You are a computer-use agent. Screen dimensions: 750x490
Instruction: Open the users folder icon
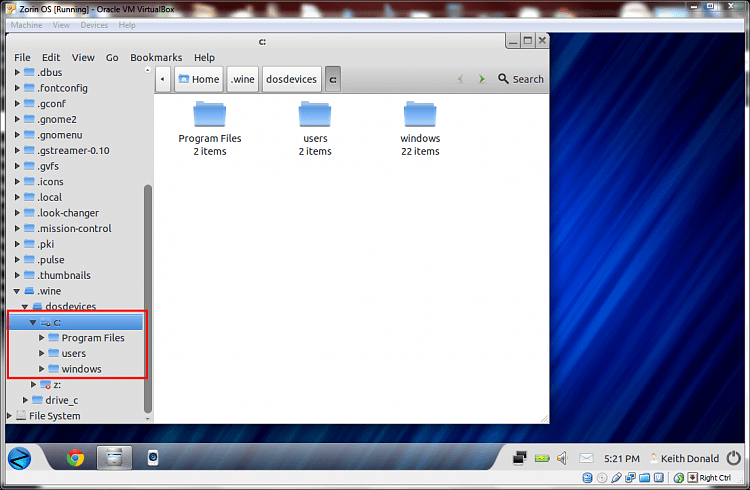(315, 114)
